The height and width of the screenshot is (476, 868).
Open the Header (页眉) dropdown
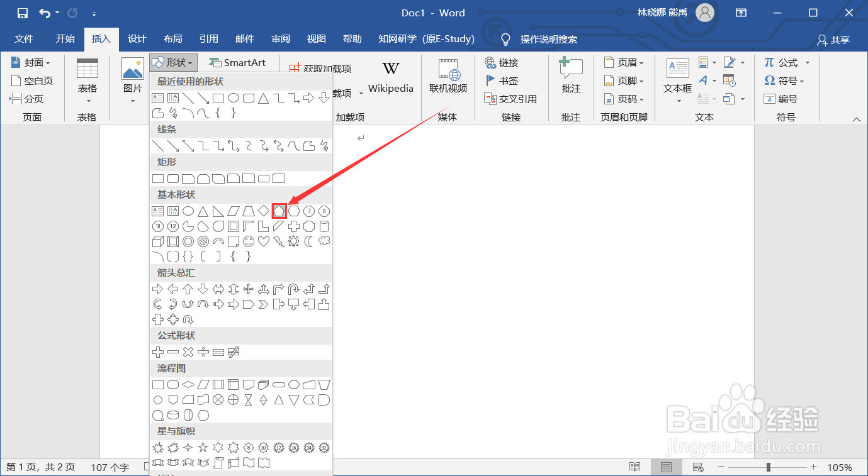624,62
